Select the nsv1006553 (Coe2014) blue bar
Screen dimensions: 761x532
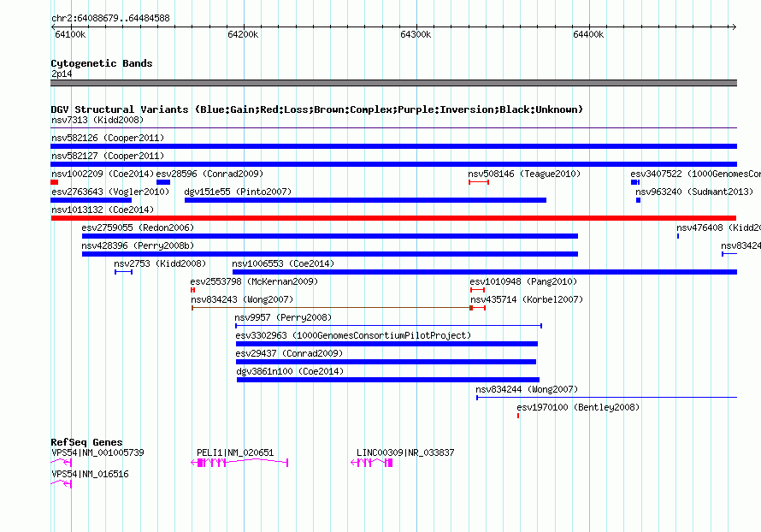point(485,272)
